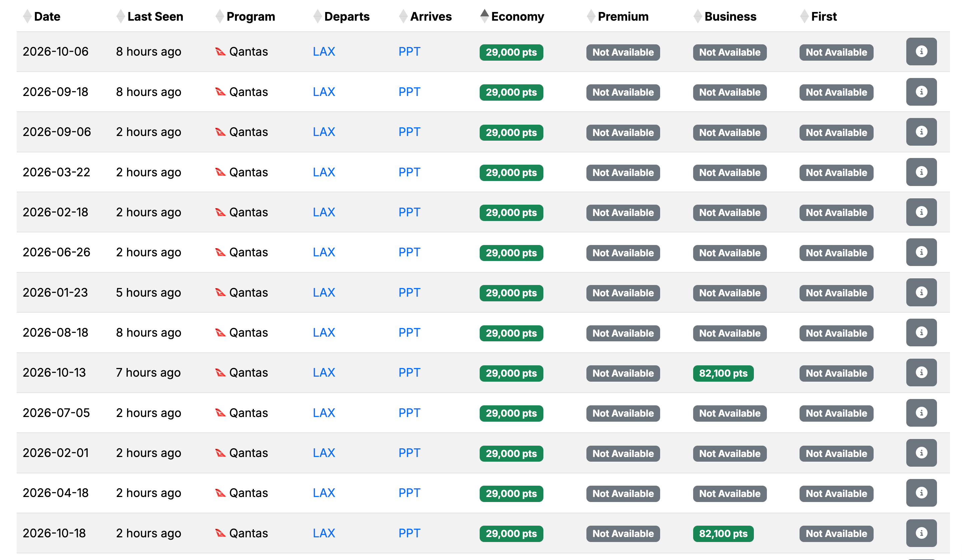Click info icon on 2026-06-26 row
This screenshot has height=560, width=962.
(x=921, y=252)
